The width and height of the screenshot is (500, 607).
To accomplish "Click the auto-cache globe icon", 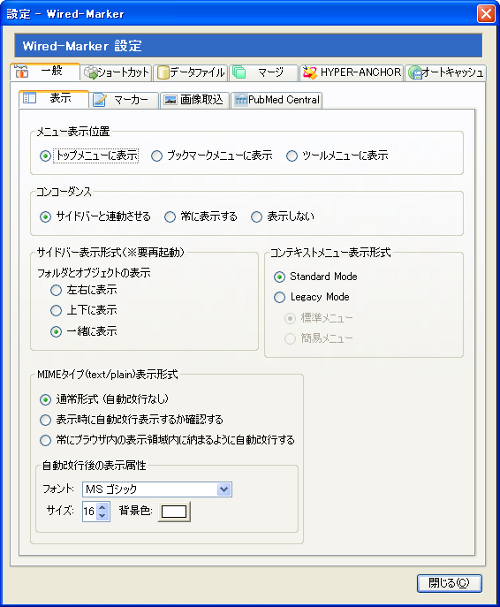I will (x=415, y=72).
